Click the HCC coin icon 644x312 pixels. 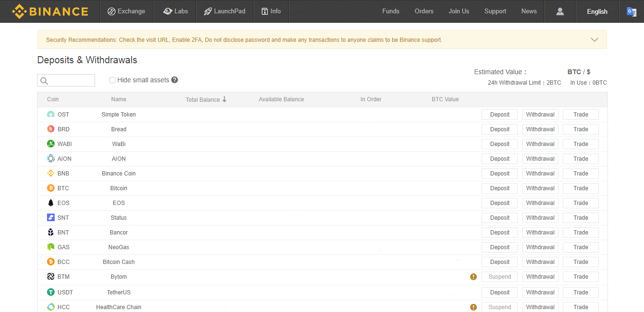tap(51, 307)
